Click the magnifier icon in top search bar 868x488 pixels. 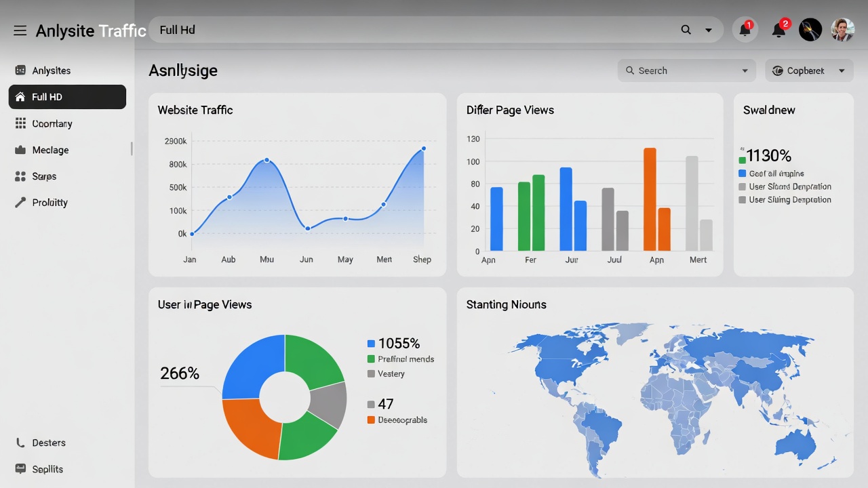click(686, 30)
